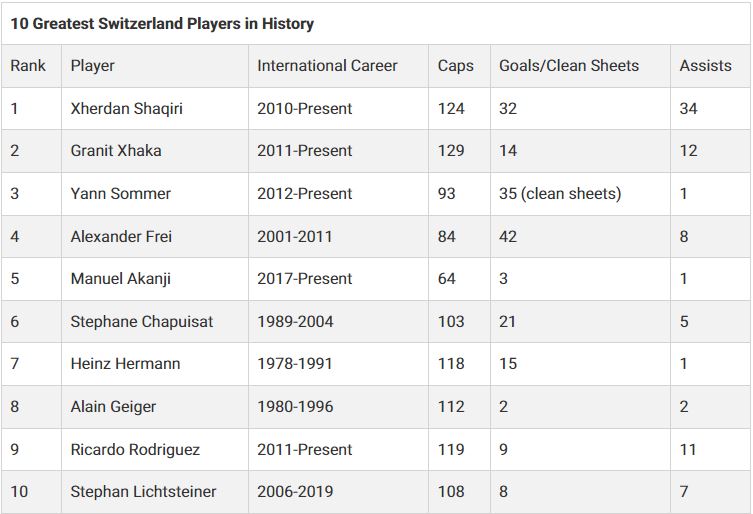The height and width of the screenshot is (514, 753).
Task: Click the Manuel Akanji name cell
Action: coord(155,279)
